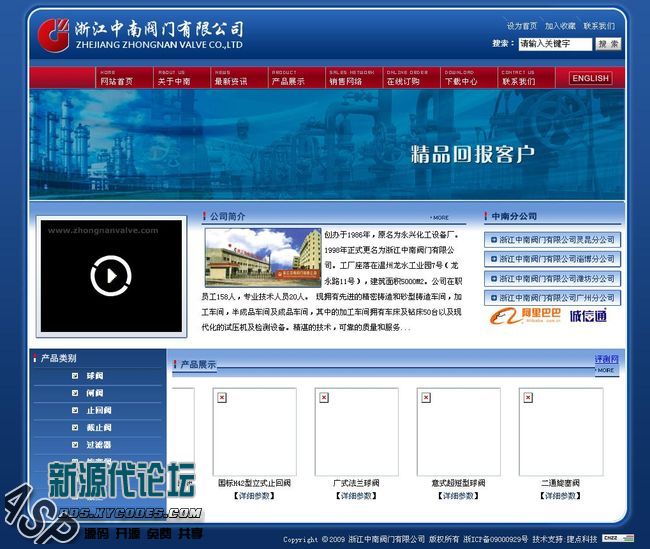Click the 设为首页 link
This screenshot has width=650, height=549.
coord(521,26)
